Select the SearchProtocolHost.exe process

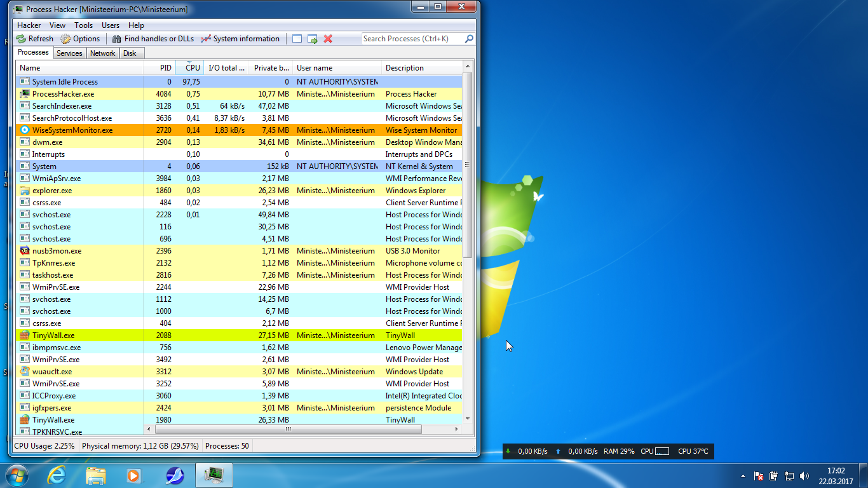pos(240,118)
